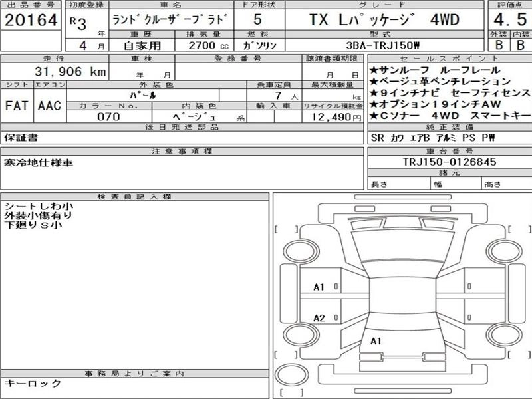Click the exterior color パール

pos(142,95)
